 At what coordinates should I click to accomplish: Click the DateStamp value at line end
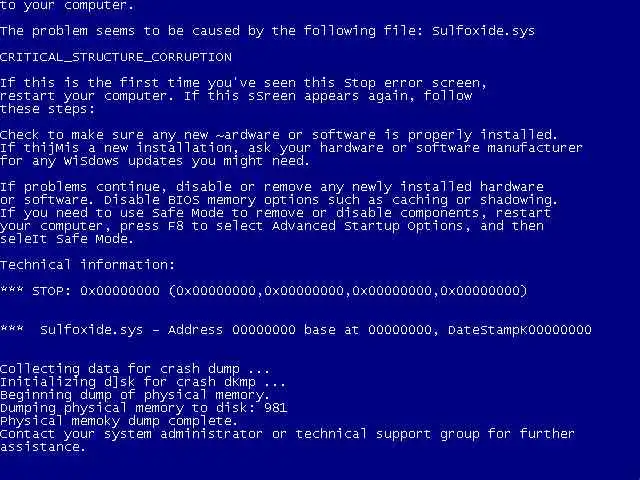click(x=520, y=329)
